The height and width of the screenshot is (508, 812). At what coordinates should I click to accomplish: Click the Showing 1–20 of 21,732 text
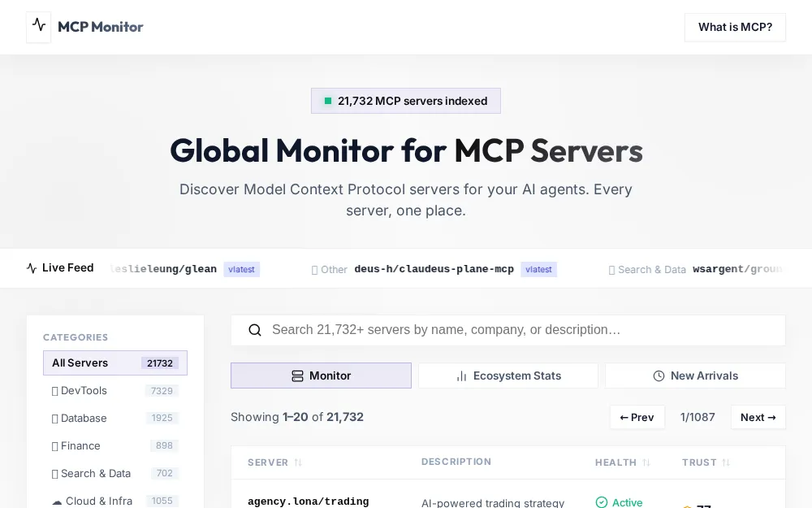[297, 417]
